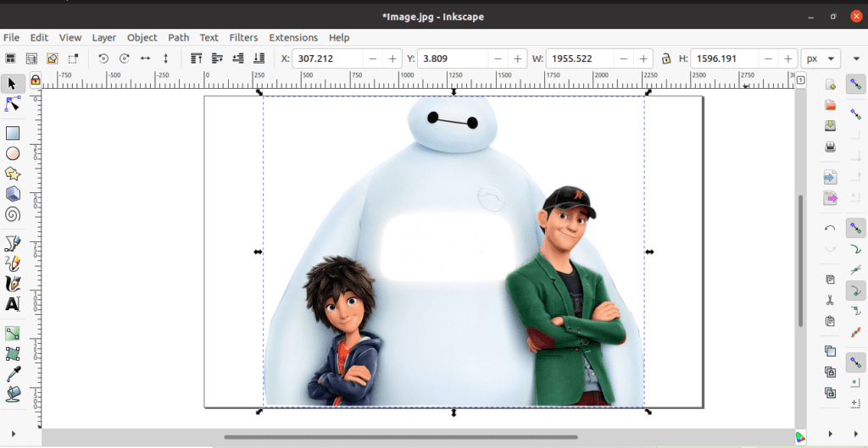Activate the Spiral tool
Viewport: 868px width, 448px height.
12,214
